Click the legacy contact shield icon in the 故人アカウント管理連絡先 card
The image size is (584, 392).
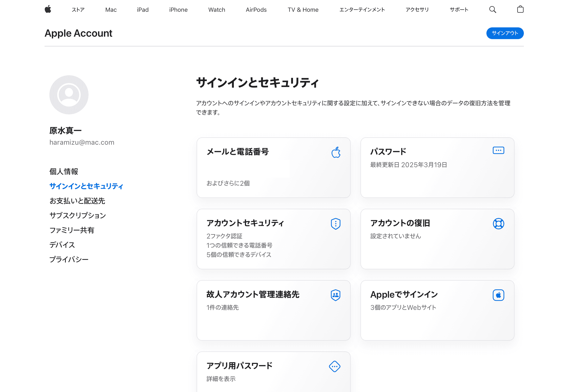[335, 295]
